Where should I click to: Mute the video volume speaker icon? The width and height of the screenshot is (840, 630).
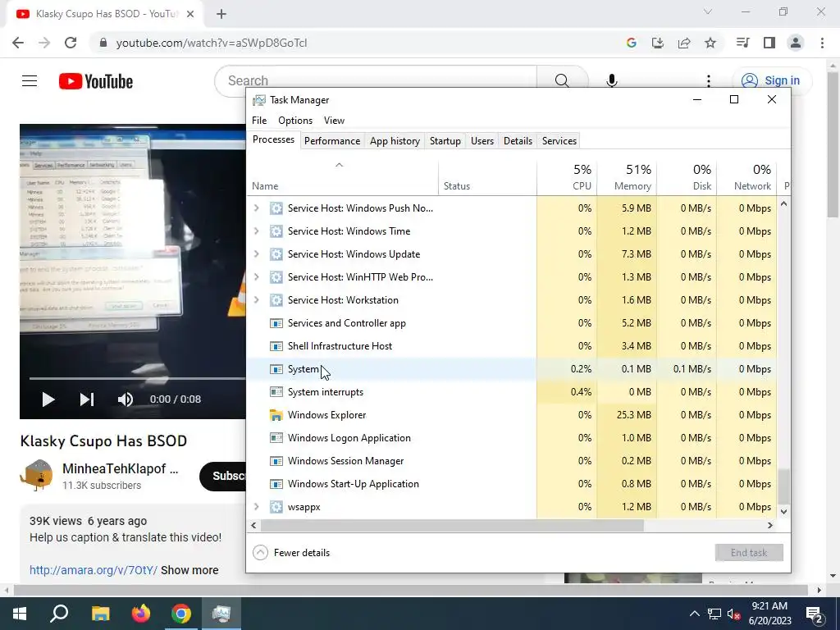(x=126, y=399)
